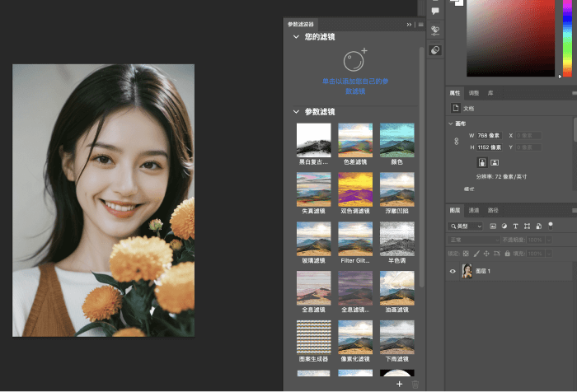577x392 pixels.
Task: Apply the 玻璃滤镜 filter thumbnail
Action: (313, 239)
